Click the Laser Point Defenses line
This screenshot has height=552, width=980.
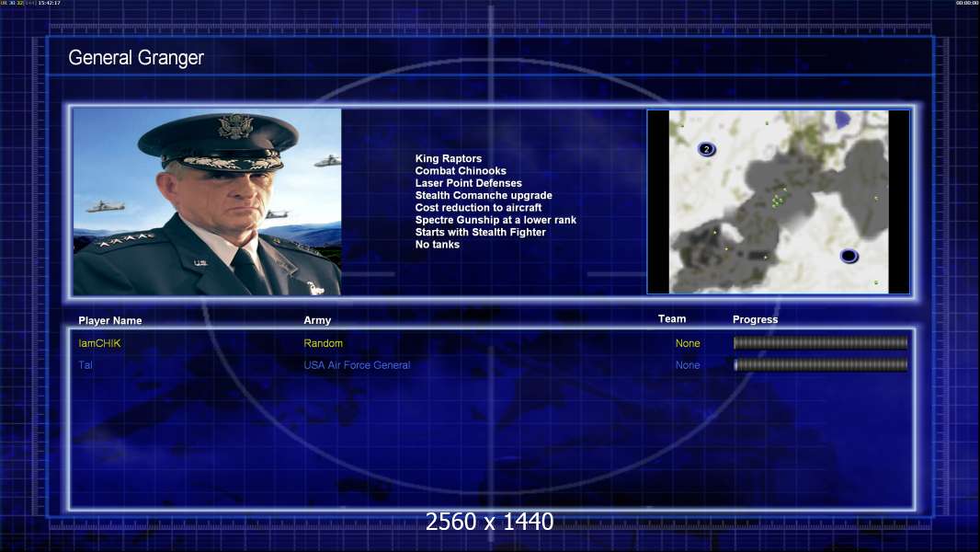coord(468,183)
